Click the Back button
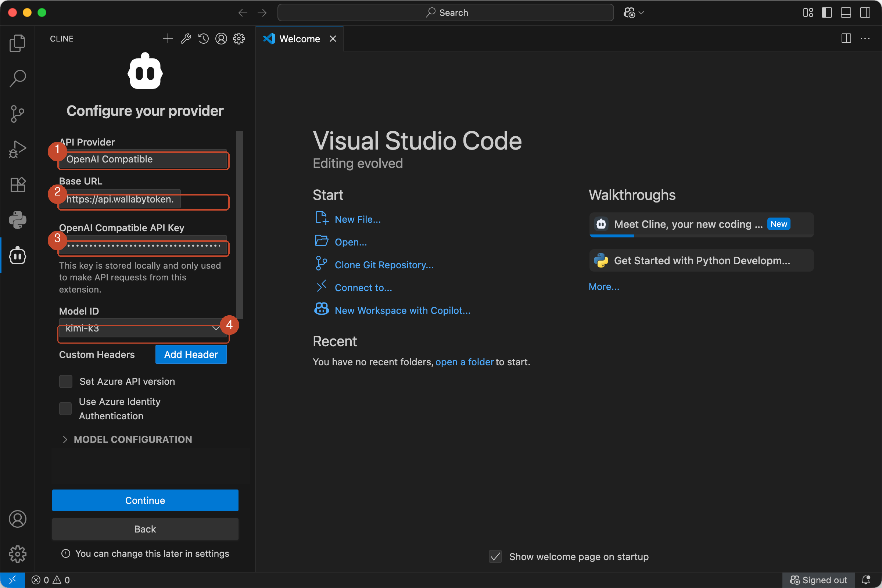The height and width of the screenshot is (588, 882). coord(145,529)
